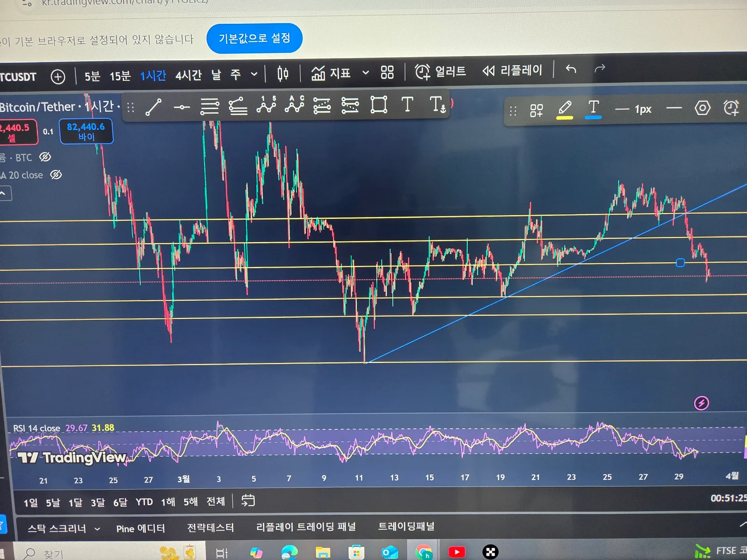747x560 pixels.
Task: Open the candlestick chart type selector
Action: point(283,74)
